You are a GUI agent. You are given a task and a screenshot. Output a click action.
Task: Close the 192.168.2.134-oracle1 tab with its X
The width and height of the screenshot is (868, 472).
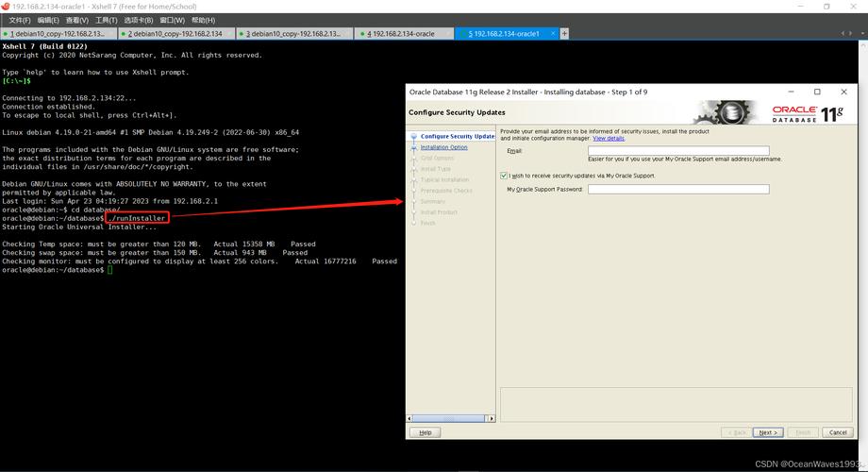click(554, 33)
